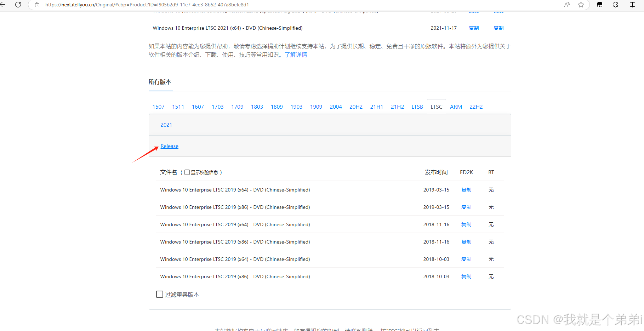Image resolution: width=644 pixels, height=331 pixels.
Task: Copy ED2K for LTSC 2019 x86 2018-11-16
Action: 466,242
